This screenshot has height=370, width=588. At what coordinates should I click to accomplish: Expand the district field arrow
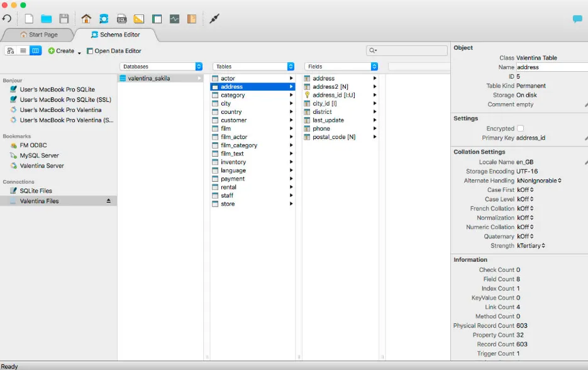pyautogui.click(x=375, y=112)
